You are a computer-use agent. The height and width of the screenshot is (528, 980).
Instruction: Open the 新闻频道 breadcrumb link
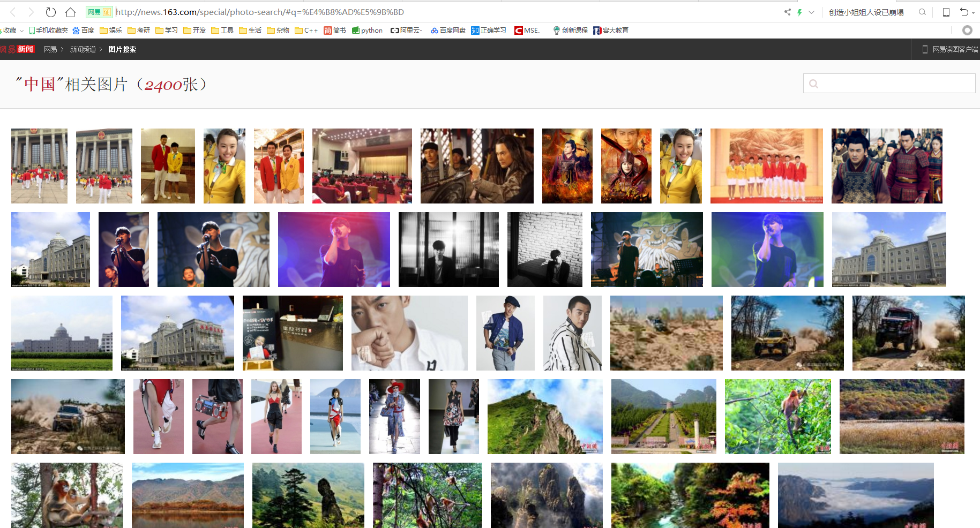click(x=83, y=49)
